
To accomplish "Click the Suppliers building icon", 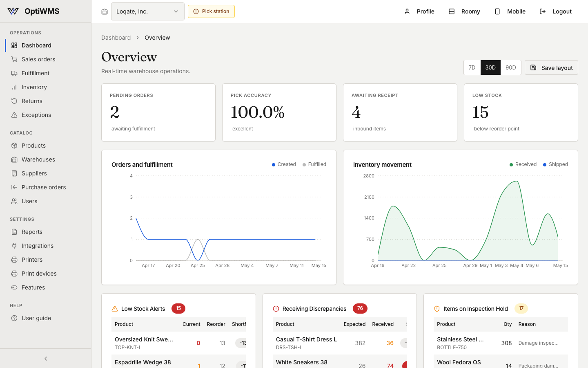I will click(14, 173).
